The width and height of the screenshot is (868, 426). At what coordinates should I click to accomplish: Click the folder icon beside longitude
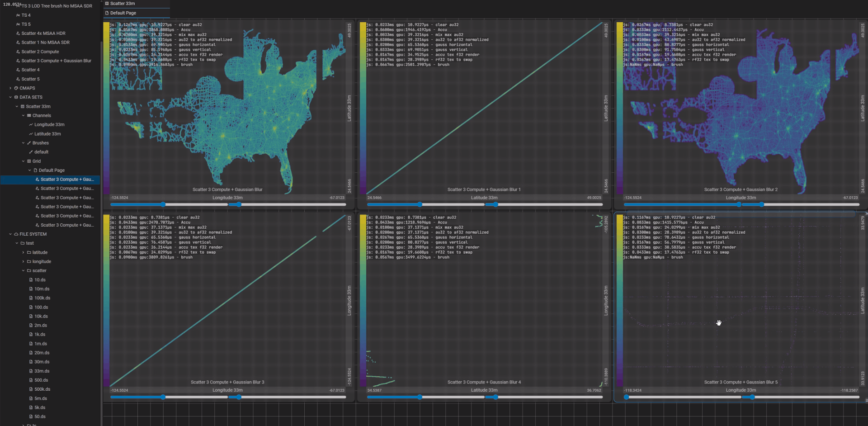(29, 262)
